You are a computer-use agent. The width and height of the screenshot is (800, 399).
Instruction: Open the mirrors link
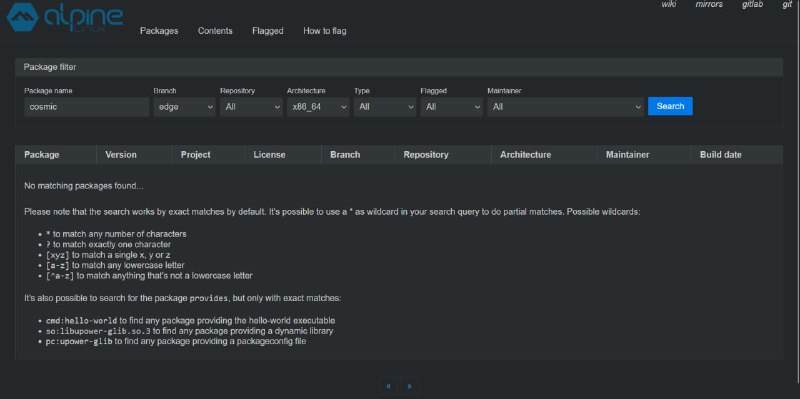pos(709,4)
